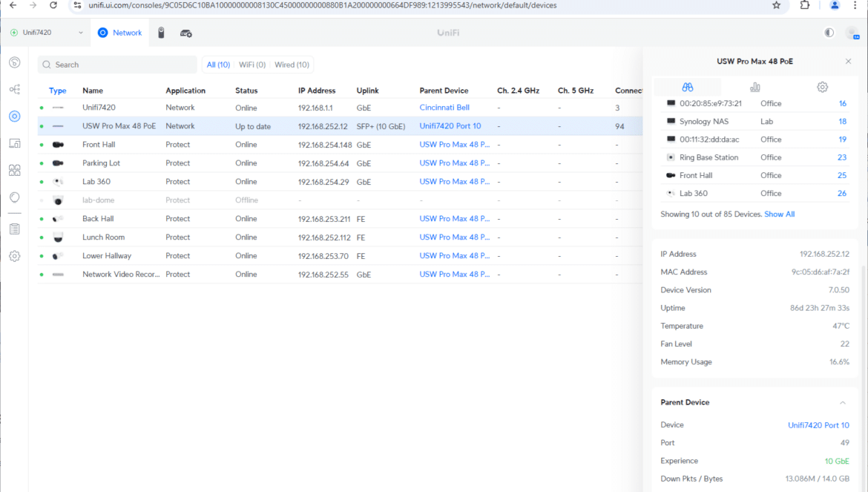This screenshot has height=492, width=868.
Task: Click the browser address bar URL
Action: 323,5
